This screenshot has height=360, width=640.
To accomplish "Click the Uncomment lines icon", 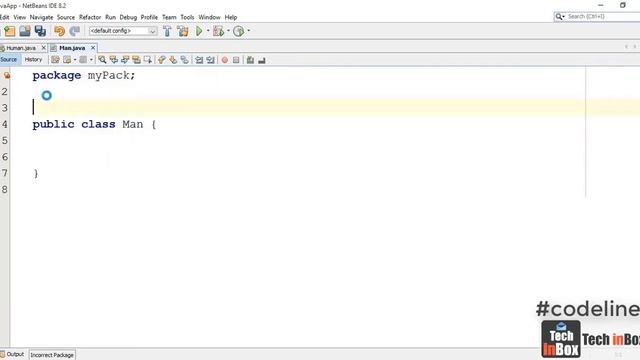I will [262, 60].
